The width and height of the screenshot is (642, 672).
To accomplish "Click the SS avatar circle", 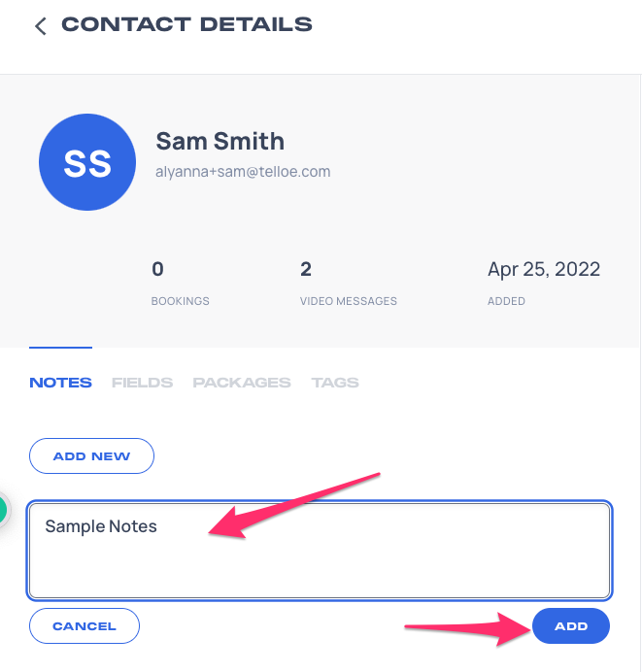I will (87, 162).
